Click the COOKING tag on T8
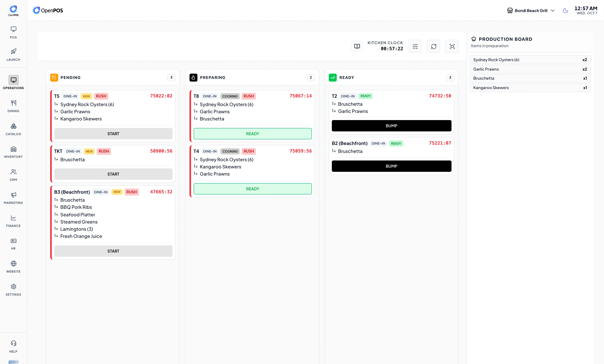The height and width of the screenshot is (364, 604). tap(230, 96)
